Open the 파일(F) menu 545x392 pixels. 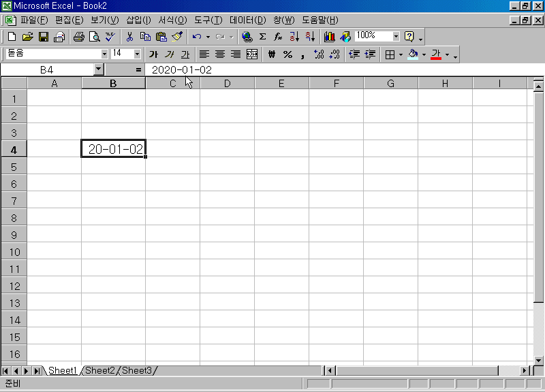coord(34,20)
